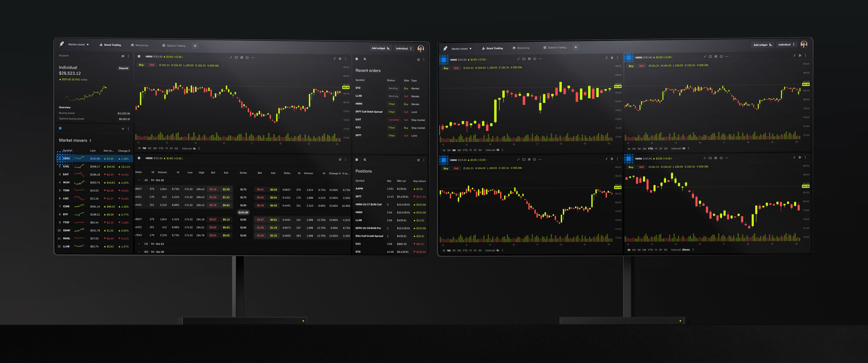Open filter settings sliders in Positions widget
This screenshot has height=363, width=868.
pos(418,159)
